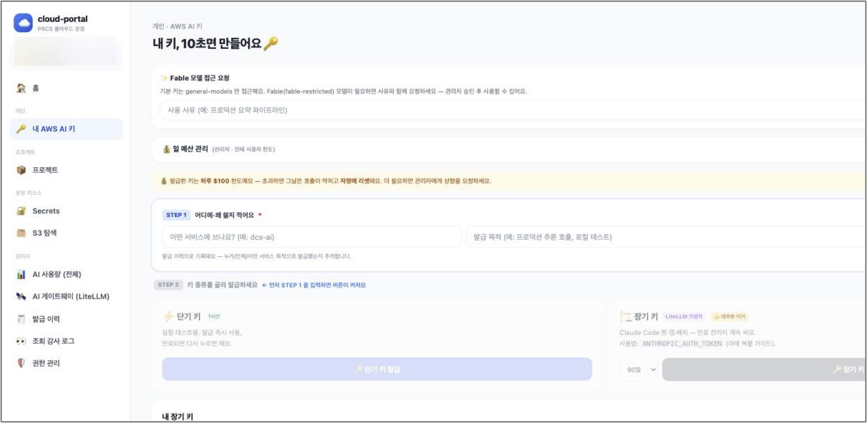The image size is (868, 423).
Task: Click the package box icon beside 프로젝트
Action: point(21,170)
